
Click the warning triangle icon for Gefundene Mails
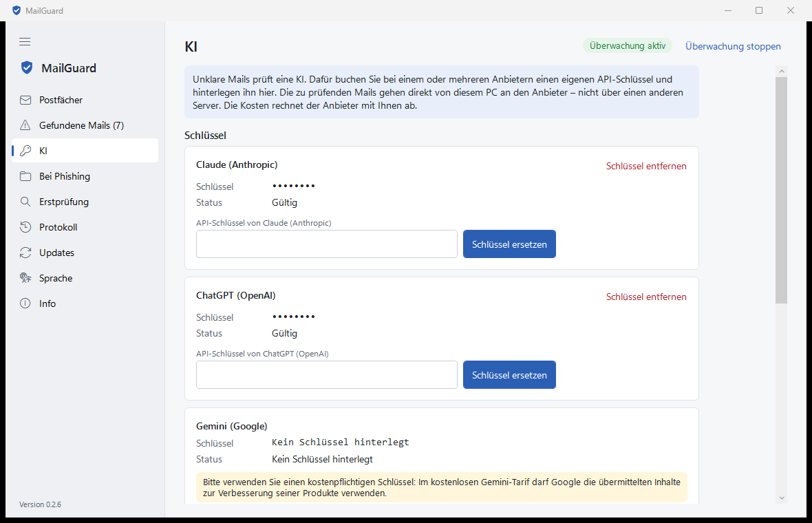(25, 125)
